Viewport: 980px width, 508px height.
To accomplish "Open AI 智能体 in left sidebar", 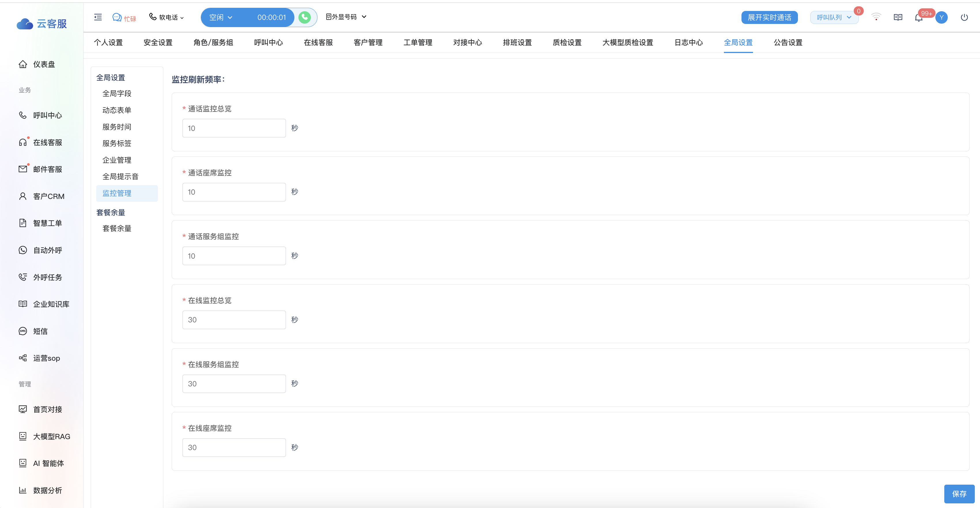I will tap(42, 463).
